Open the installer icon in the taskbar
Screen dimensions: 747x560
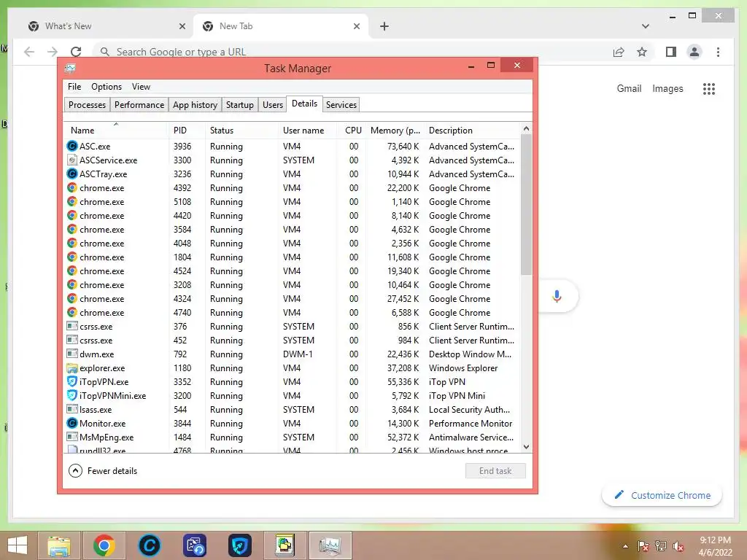(x=285, y=545)
